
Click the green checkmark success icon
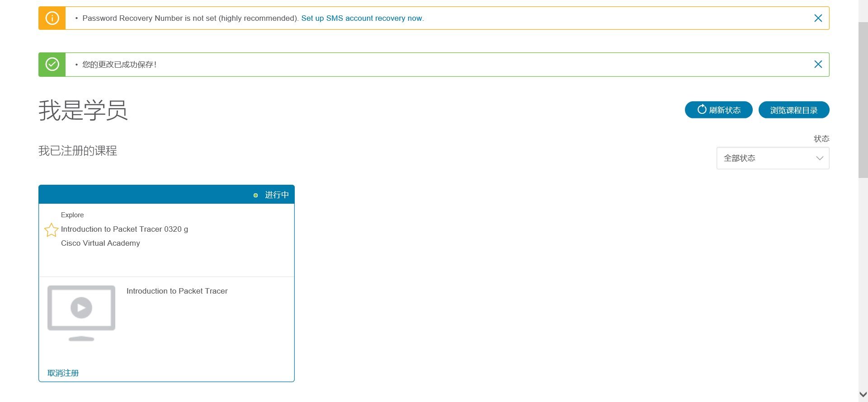(x=52, y=64)
